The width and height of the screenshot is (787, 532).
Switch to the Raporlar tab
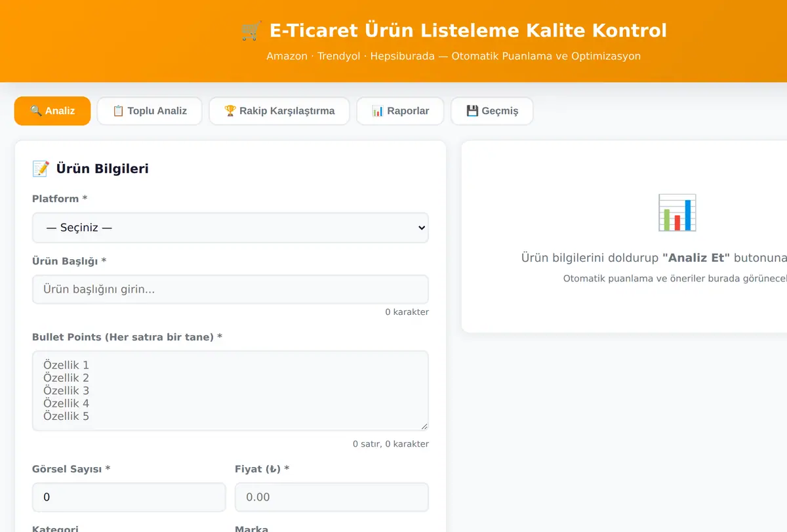pyautogui.click(x=400, y=111)
